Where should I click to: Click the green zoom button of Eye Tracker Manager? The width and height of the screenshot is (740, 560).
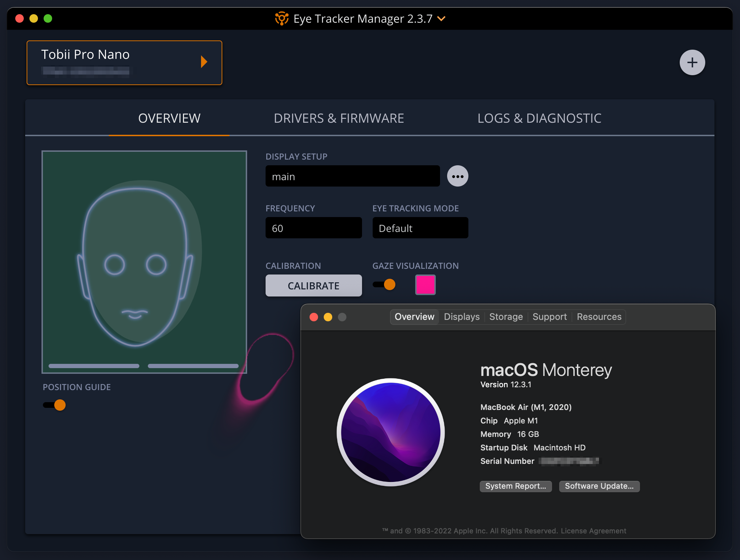point(48,18)
